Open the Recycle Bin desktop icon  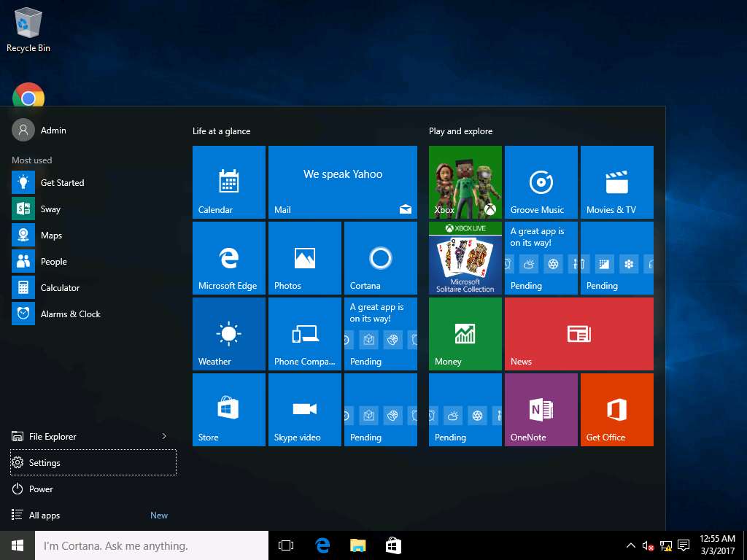coord(28,29)
